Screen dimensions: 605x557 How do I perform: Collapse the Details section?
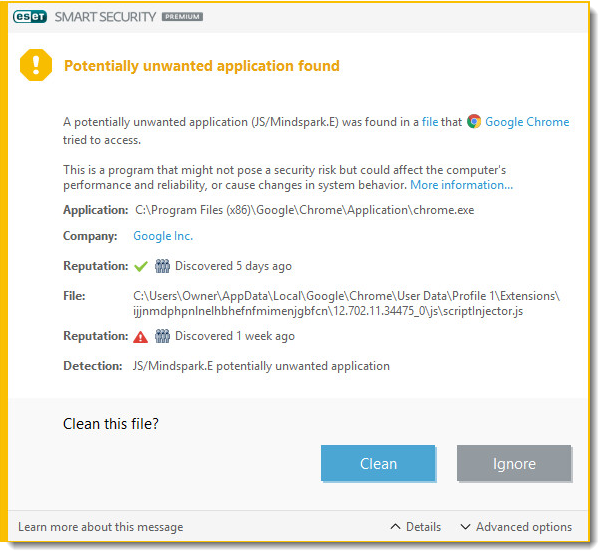coord(416,527)
